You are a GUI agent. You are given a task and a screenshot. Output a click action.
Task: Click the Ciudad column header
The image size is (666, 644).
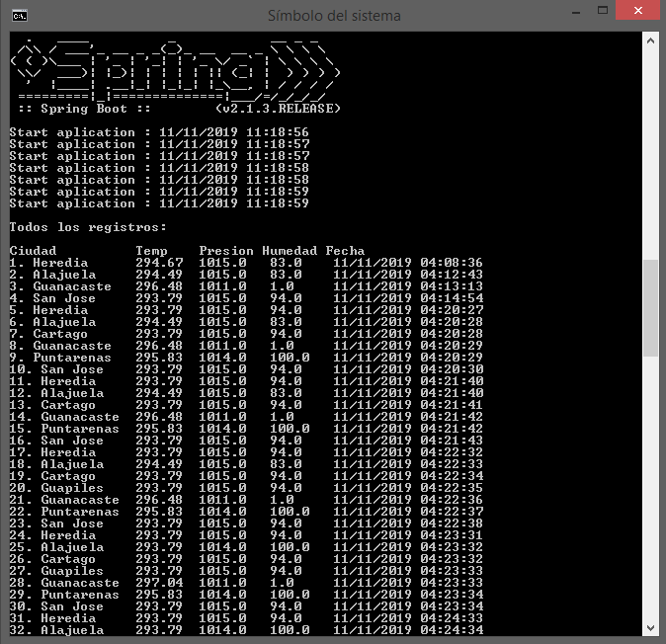[33, 251]
